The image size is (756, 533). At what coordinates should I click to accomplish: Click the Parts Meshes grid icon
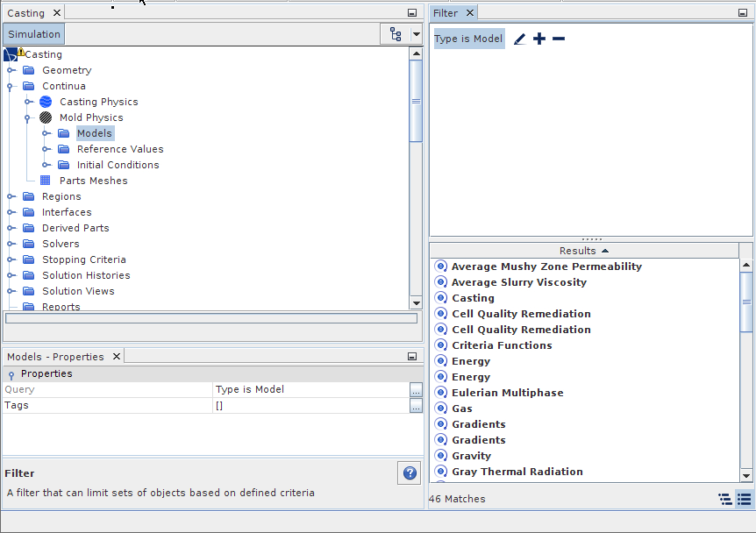point(46,181)
